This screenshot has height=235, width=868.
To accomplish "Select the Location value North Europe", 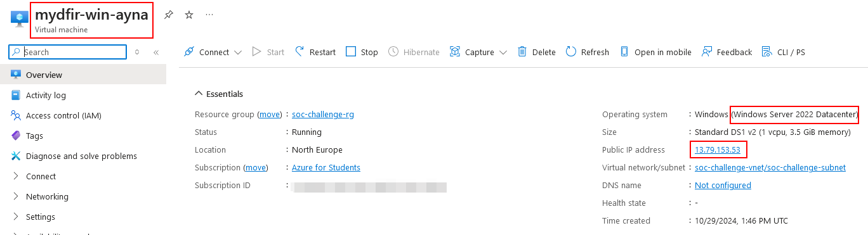I will [x=317, y=150].
